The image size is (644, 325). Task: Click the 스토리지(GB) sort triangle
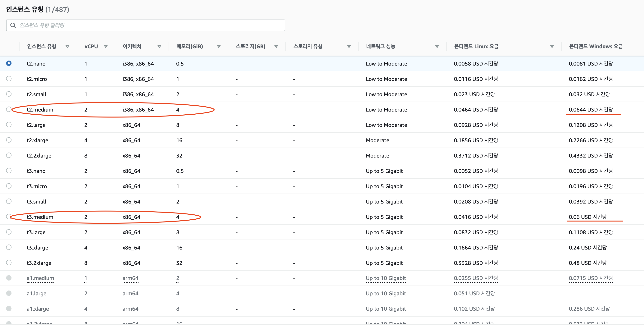pyautogui.click(x=276, y=46)
